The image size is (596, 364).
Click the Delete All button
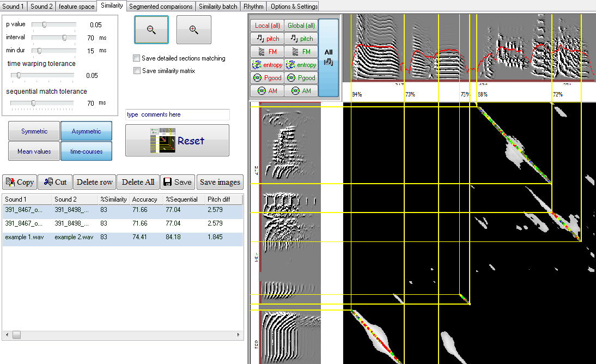tap(138, 183)
